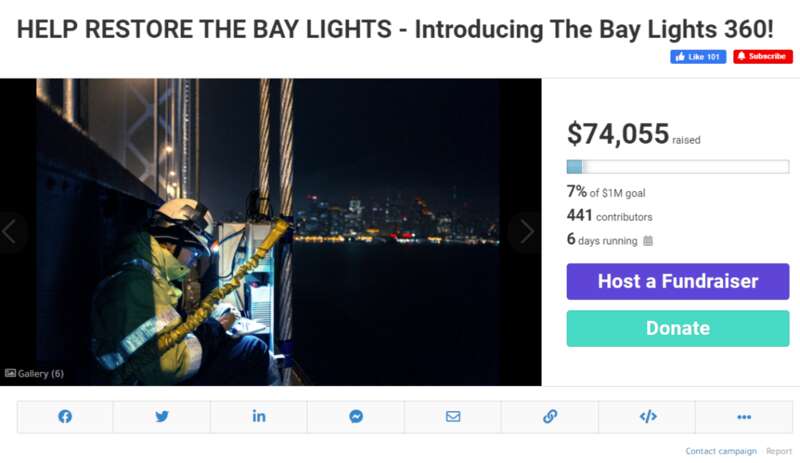
Task: Share the campaign on Facebook
Action: point(65,417)
